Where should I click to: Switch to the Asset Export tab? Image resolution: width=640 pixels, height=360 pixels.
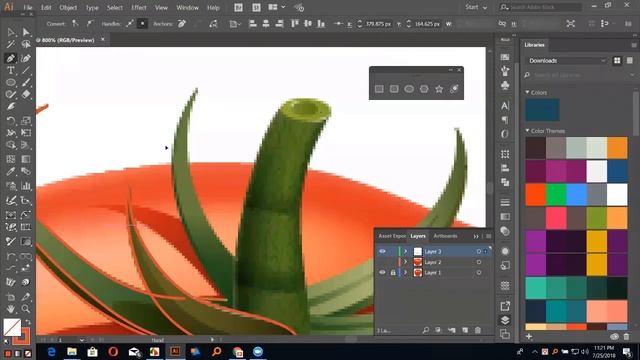click(x=392, y=236)
